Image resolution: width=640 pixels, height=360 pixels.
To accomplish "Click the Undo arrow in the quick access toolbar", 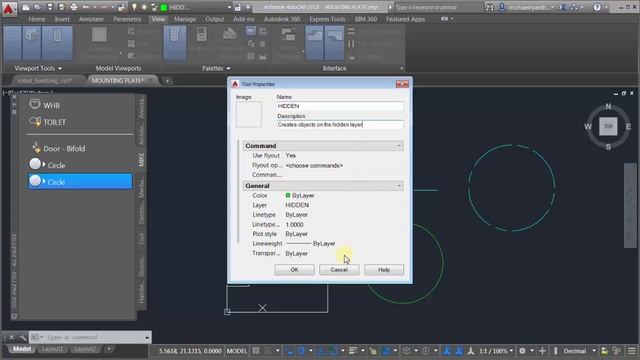I will point(86,7).
